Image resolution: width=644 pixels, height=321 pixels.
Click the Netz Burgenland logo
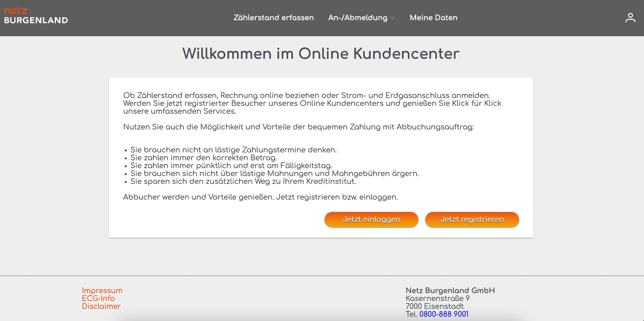click(36, 16)
